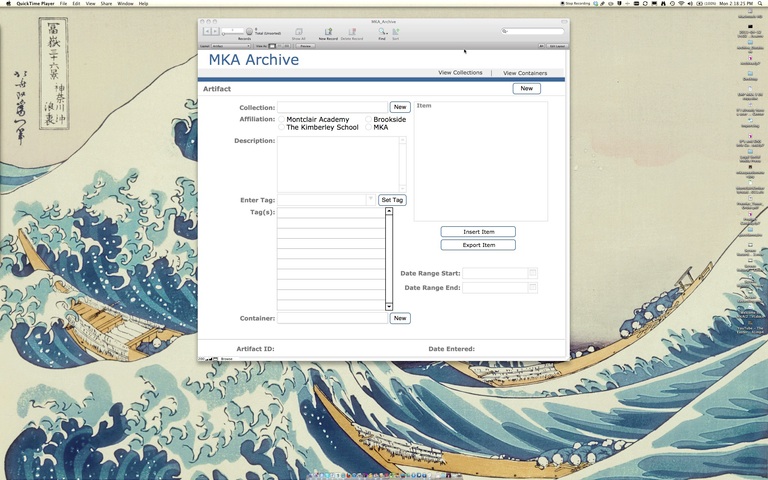Open the File menu
768x480 pixels.
click(x=63, y=3)
